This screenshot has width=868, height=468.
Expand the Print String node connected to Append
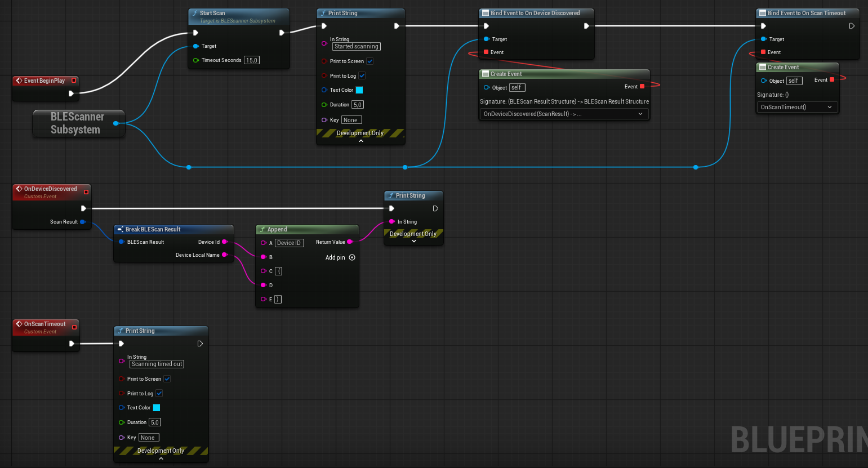[414, 241]
